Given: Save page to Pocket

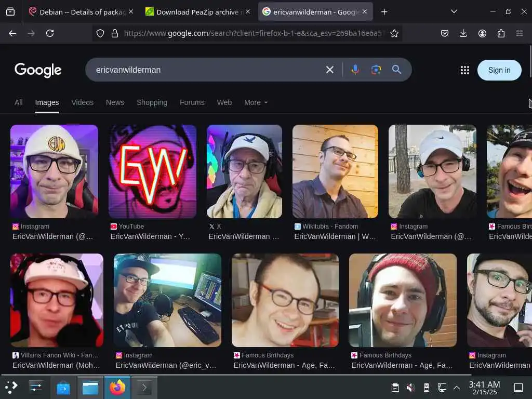Looking at the screenshot, I should pos(445,33).
